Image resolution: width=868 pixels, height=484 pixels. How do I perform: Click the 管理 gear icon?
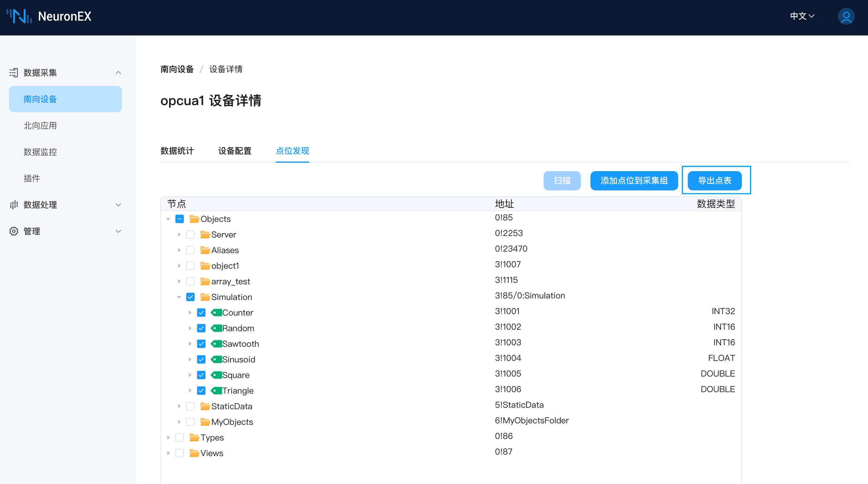(x=14, y=231)
